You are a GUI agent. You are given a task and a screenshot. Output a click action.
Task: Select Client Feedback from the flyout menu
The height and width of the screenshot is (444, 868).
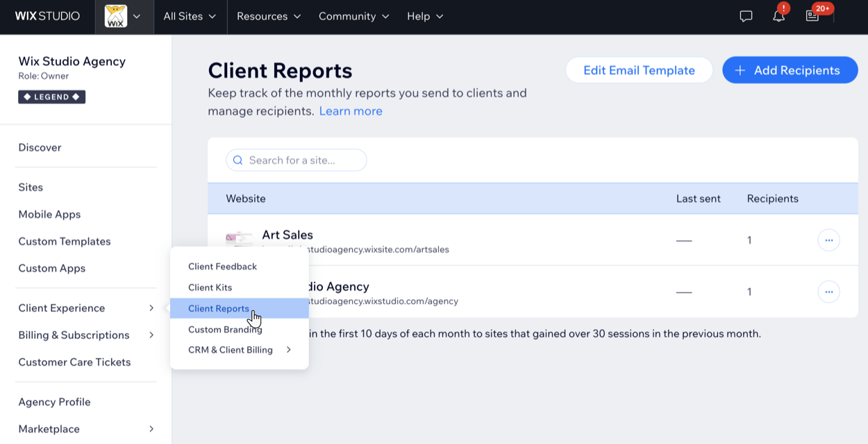222,266
